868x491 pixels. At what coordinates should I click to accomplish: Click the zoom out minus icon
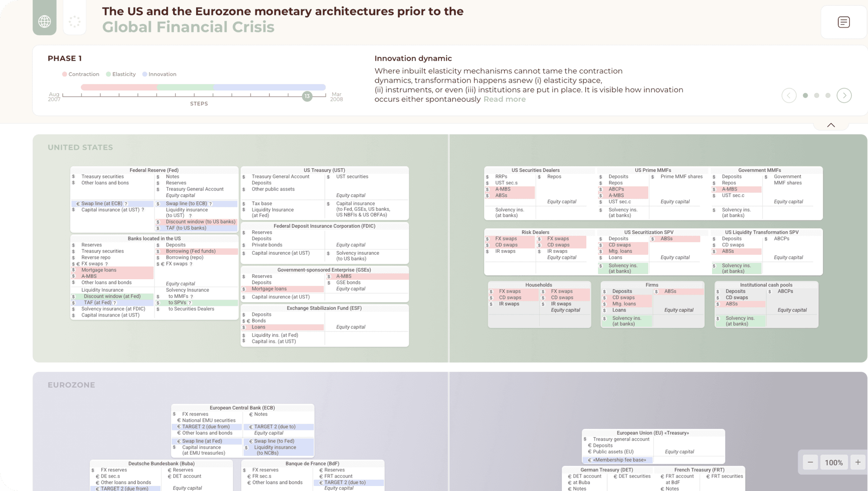810,462
